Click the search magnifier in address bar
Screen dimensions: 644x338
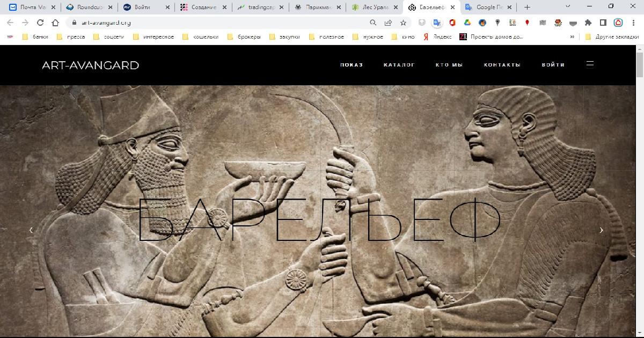click(x=373, y=23)
